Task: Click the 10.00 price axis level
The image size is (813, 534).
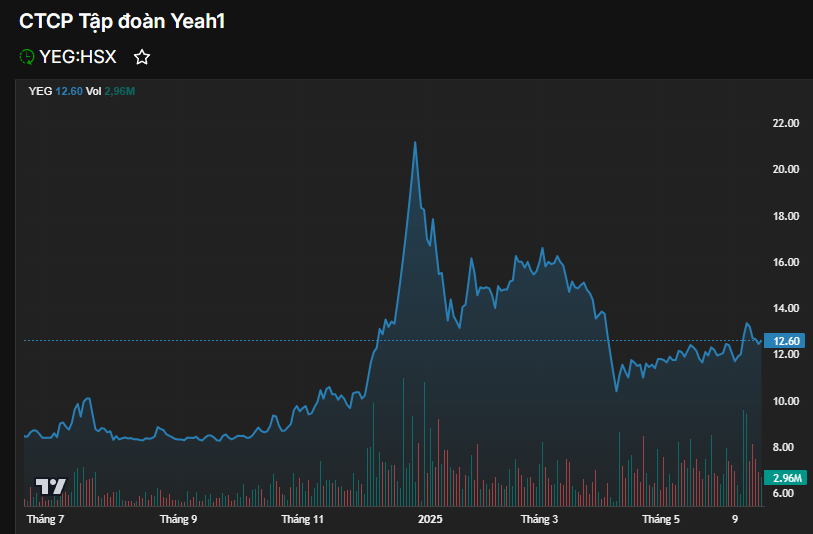Action: [785, 401]
